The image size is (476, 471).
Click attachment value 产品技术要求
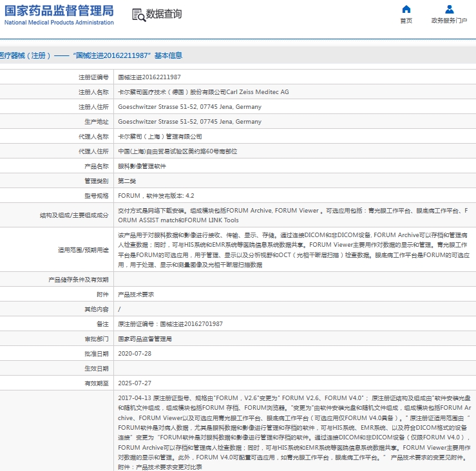tap(136, 294)
